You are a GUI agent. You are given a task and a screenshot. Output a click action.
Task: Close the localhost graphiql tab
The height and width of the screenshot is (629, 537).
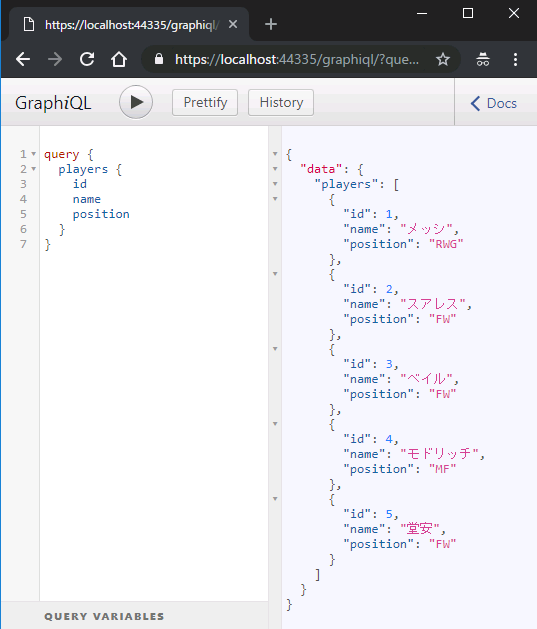[x=233, y=24]
